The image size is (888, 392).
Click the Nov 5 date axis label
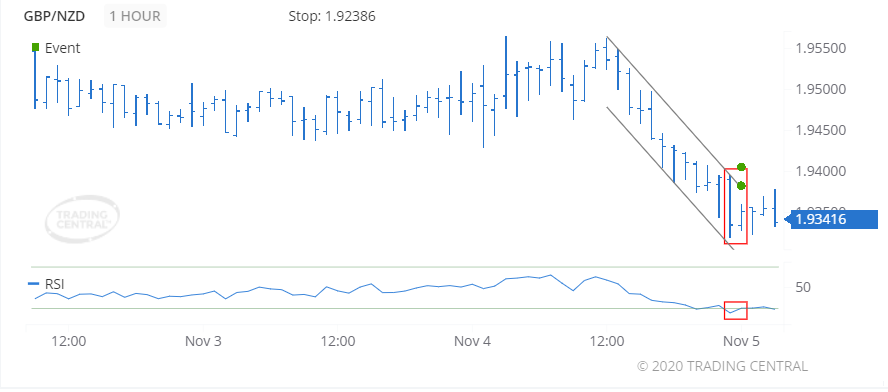(741, 342)
